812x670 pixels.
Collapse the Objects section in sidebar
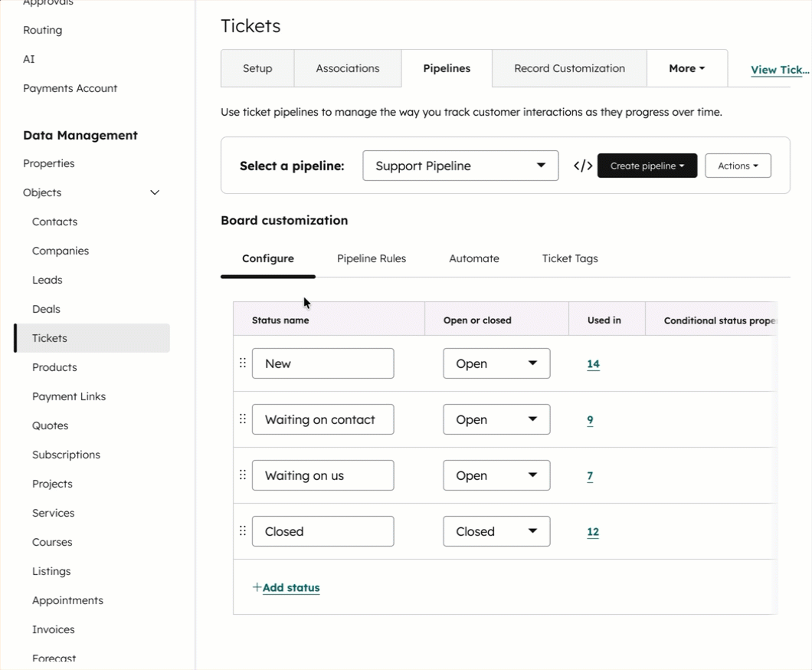pyautogui.click(x=155, y=192)
